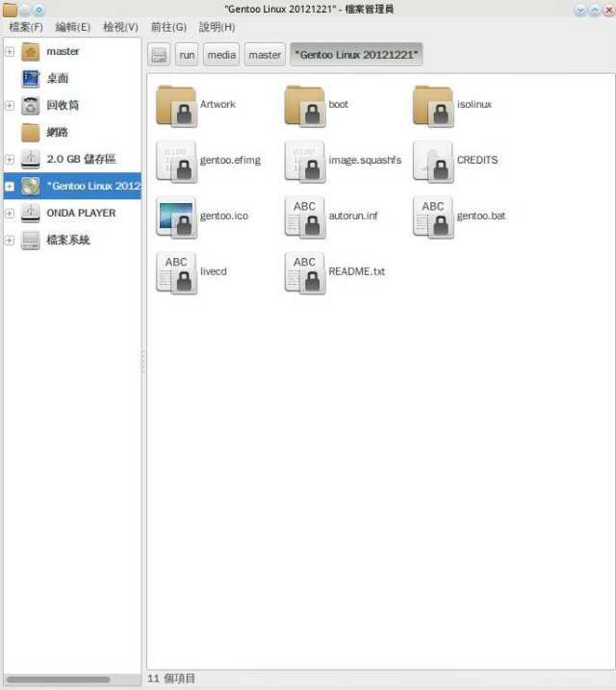Expand the master tree node

pyautogui.click(x=10, y=52)
